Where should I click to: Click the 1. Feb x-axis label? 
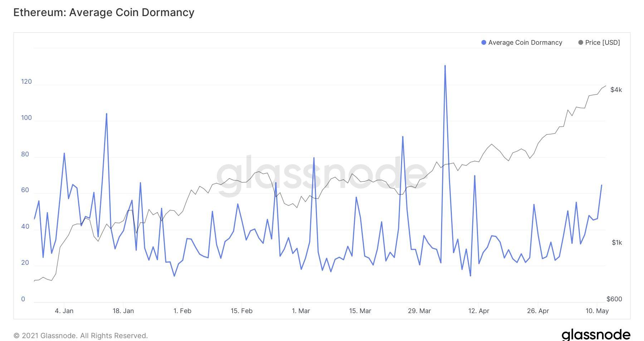pos(182,311)
